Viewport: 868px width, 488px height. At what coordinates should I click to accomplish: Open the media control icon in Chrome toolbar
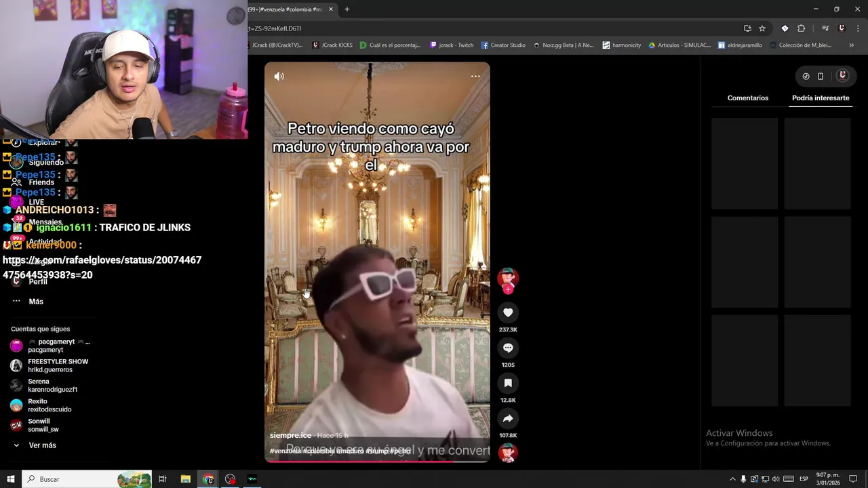tap(825, 28)
